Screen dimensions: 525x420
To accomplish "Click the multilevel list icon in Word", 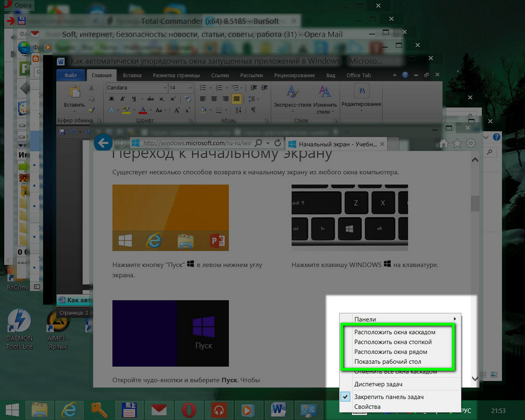I will [x=235, y=88].
